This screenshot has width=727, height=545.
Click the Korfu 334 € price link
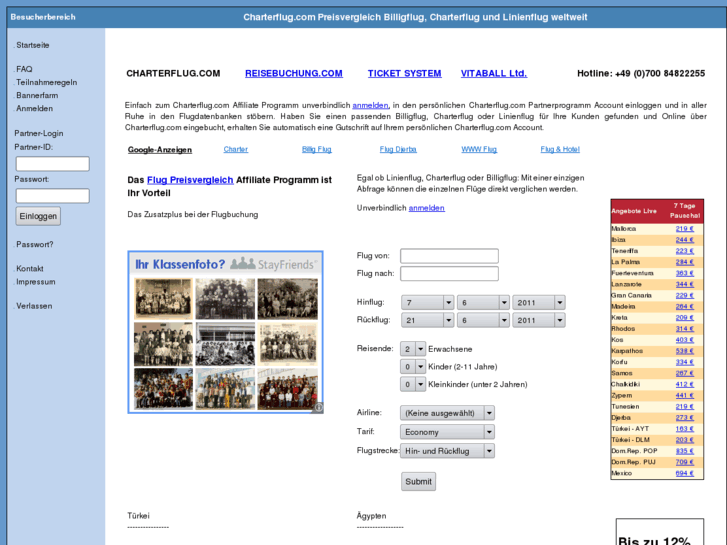684,362
